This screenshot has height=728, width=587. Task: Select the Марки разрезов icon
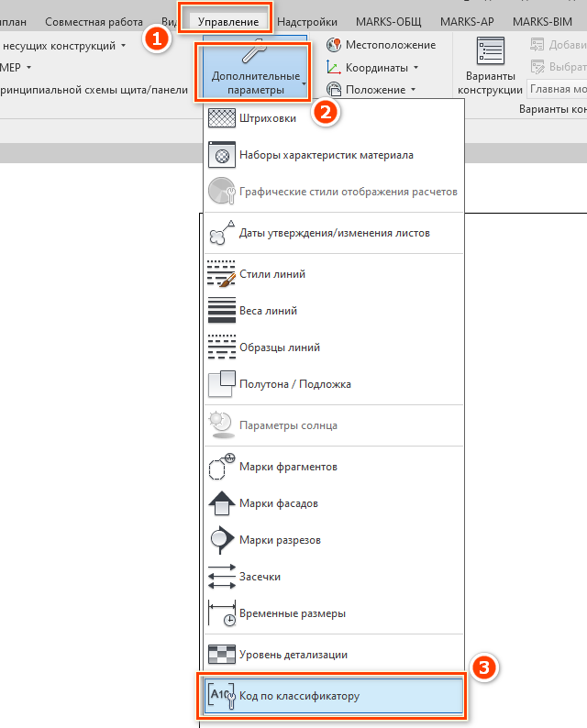click(222, 540)
